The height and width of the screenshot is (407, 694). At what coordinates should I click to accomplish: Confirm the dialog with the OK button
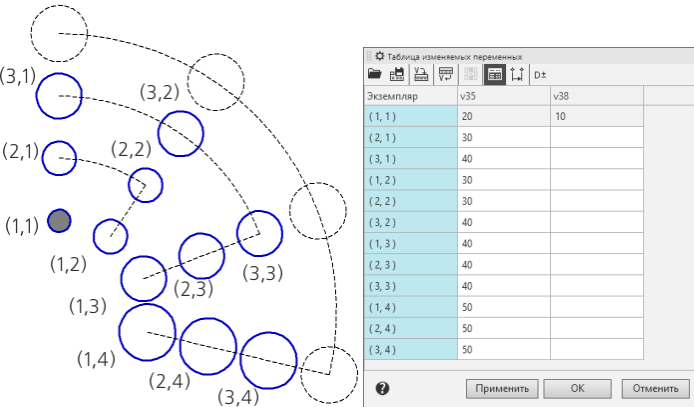pyautogui.click(x=577, y=387)
